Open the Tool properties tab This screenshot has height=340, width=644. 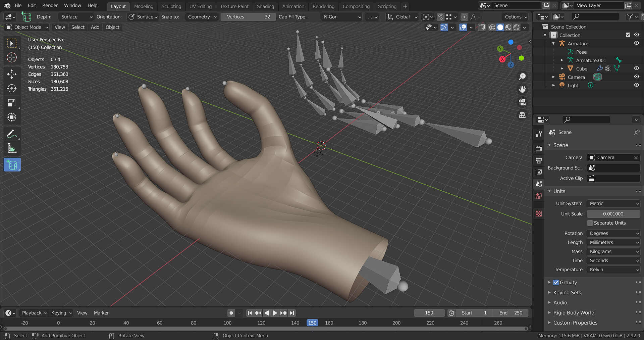(539, 134)
